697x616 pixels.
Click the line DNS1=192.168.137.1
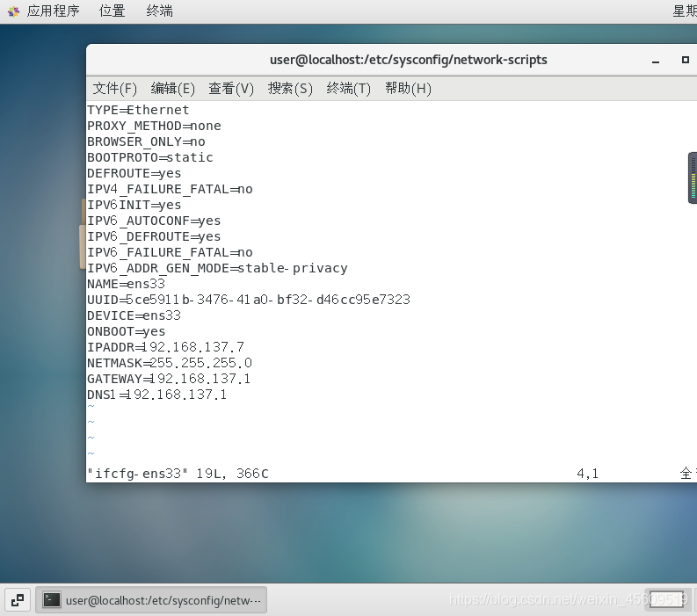pyautogui.click(x=157, y=395)
